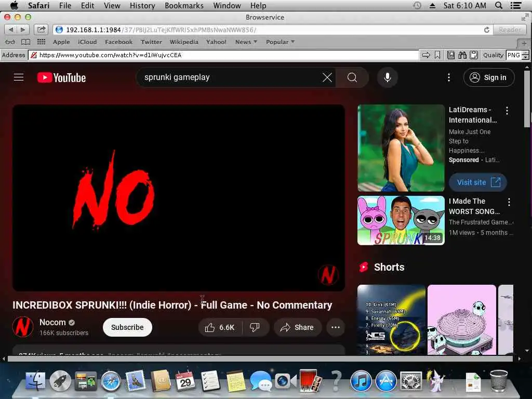Visit site for the LatiDreams ad
The width and height of the screenshot is (532, 399).
tap(478, 182)
